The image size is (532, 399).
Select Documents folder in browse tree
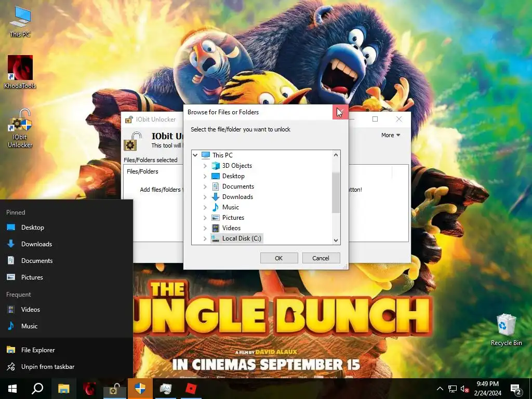tap(233, 187)
